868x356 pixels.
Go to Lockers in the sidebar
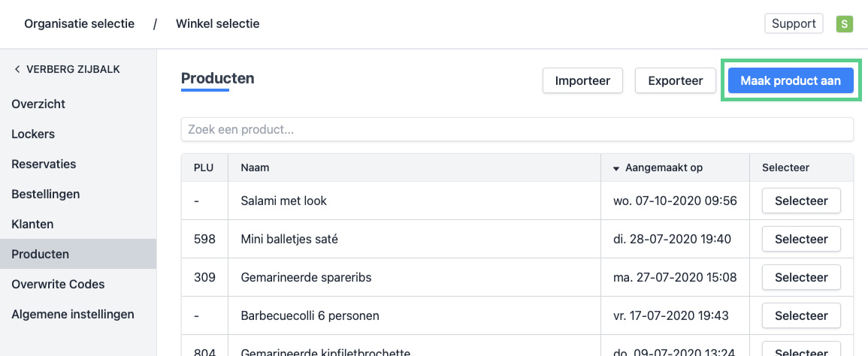click(33, 134)
